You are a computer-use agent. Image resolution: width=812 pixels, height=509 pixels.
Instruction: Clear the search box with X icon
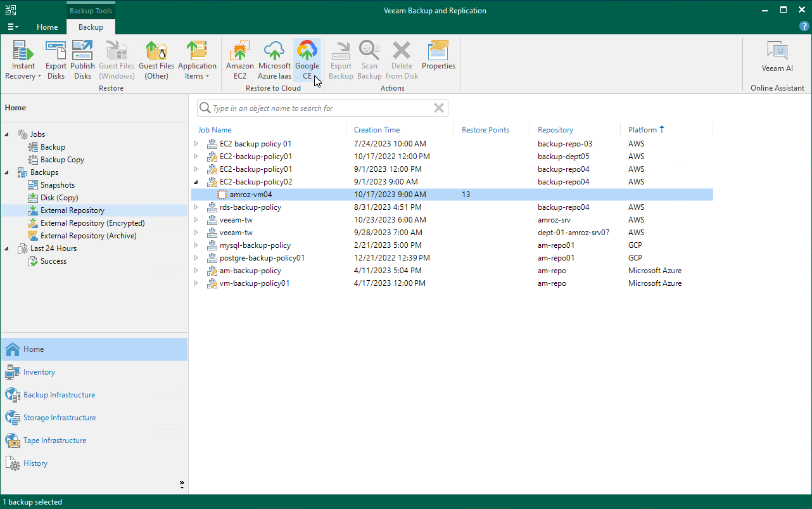point(438,108)
